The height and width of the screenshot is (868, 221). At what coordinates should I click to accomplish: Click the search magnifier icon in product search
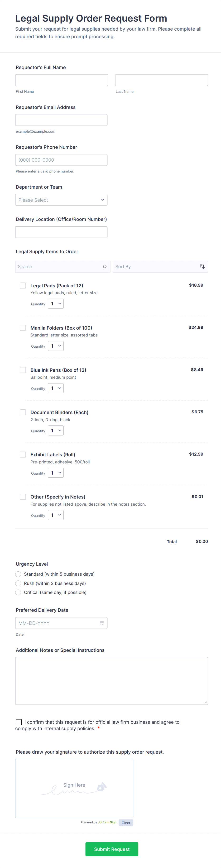click(105, 266)
